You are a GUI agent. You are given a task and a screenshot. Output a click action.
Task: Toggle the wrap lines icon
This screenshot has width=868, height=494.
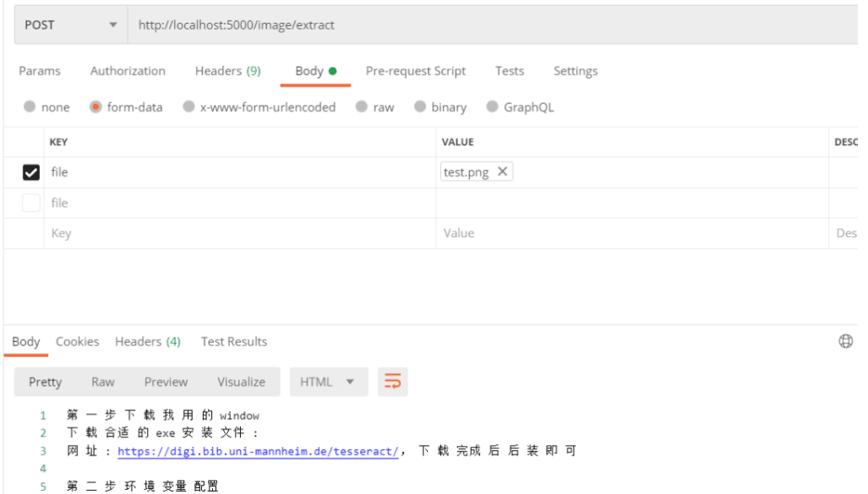coord(392,382)
